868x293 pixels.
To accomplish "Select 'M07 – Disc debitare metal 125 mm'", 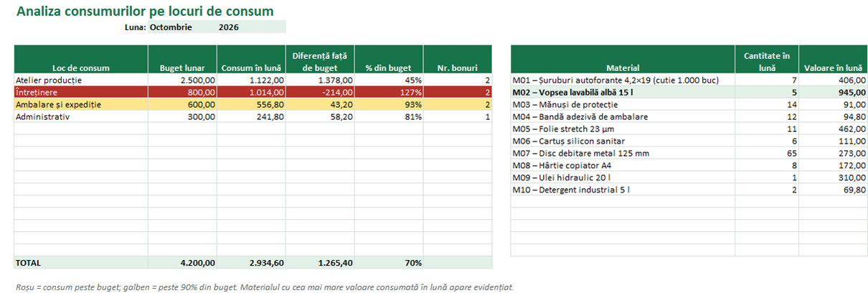I will (623, 154).
